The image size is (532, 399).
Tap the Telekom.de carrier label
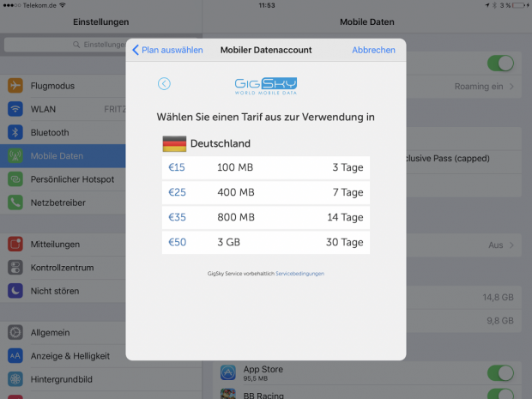pyautogui.click(x=39, y=5)
